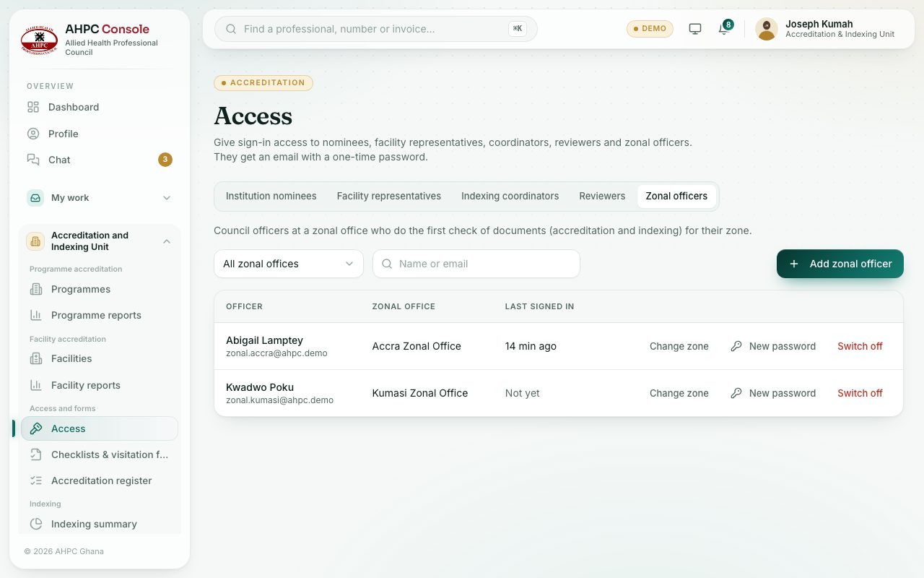The height and width of the screenshot is (578, 924).
Task: Click the '14 min ago' value
Action: coord(531,346)
